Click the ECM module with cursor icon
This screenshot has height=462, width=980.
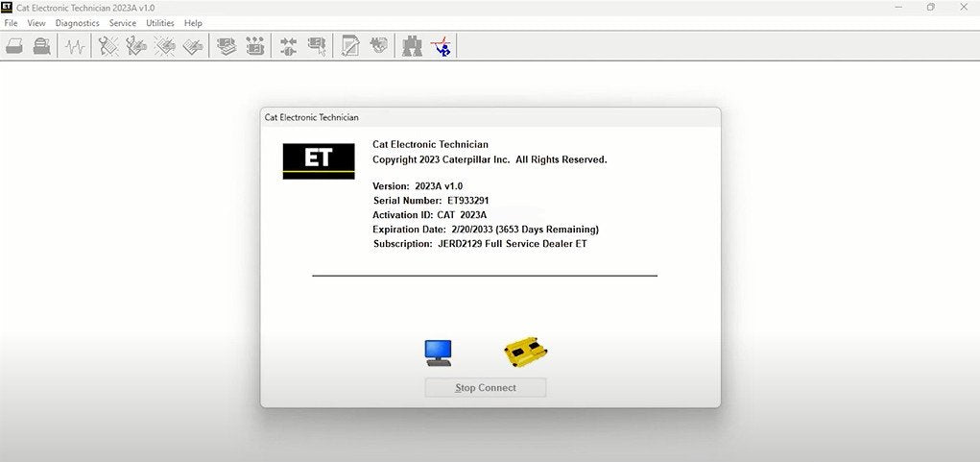[x=317, y=46]
